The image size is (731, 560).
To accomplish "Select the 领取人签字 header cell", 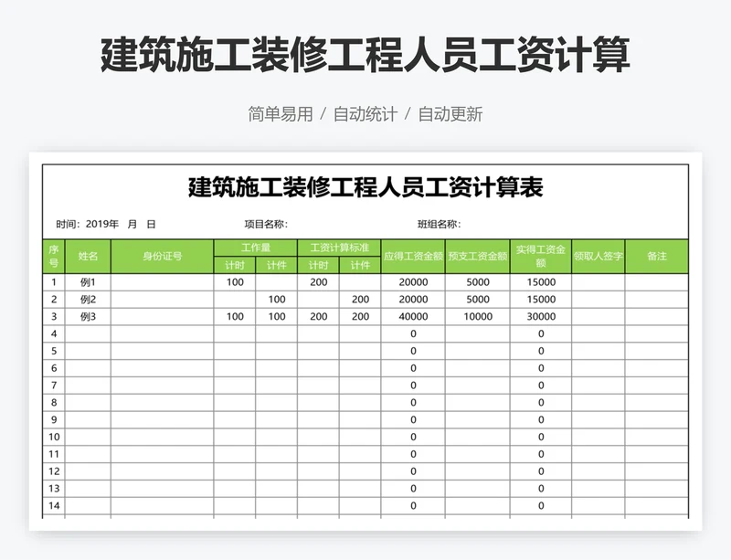I will click(599, 257).
